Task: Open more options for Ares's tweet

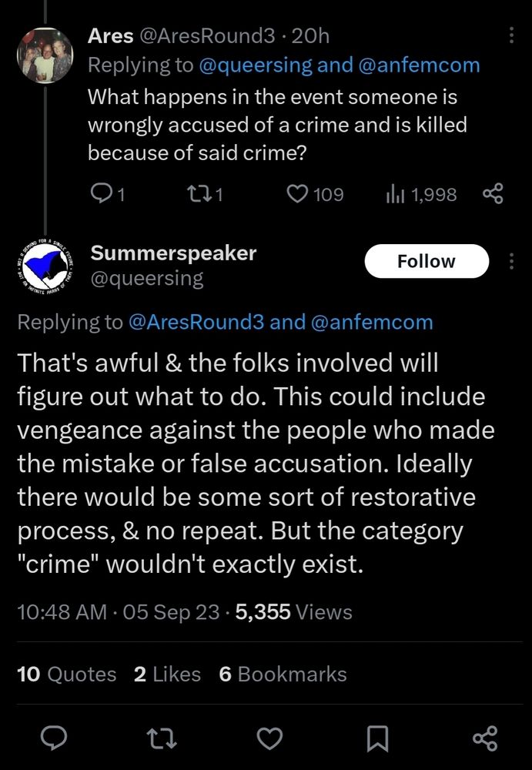Action: (x=510, y=35)
